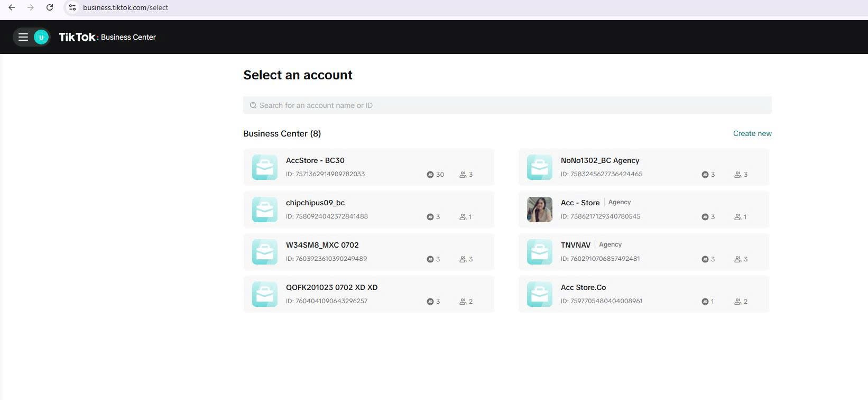Screen dimensions: 868x400
Task: Click the Create new link
Action: [752, 133]
